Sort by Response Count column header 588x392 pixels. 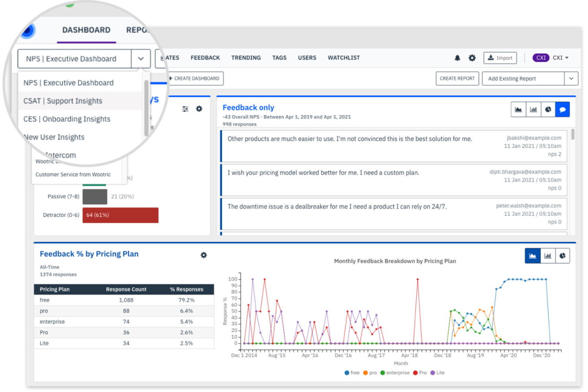point(126,290)
